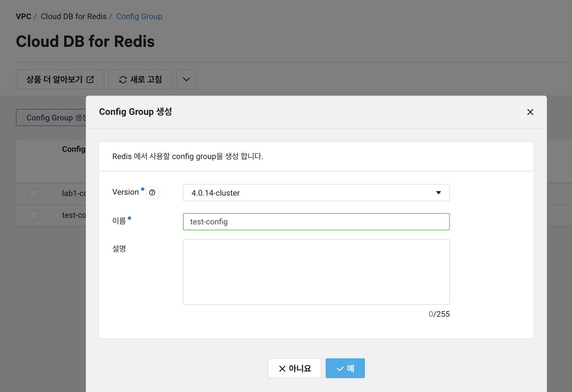Screen dimensions: 572x392
Task: Confirm creation with the 예 button
Action: [x=345, y=368]
